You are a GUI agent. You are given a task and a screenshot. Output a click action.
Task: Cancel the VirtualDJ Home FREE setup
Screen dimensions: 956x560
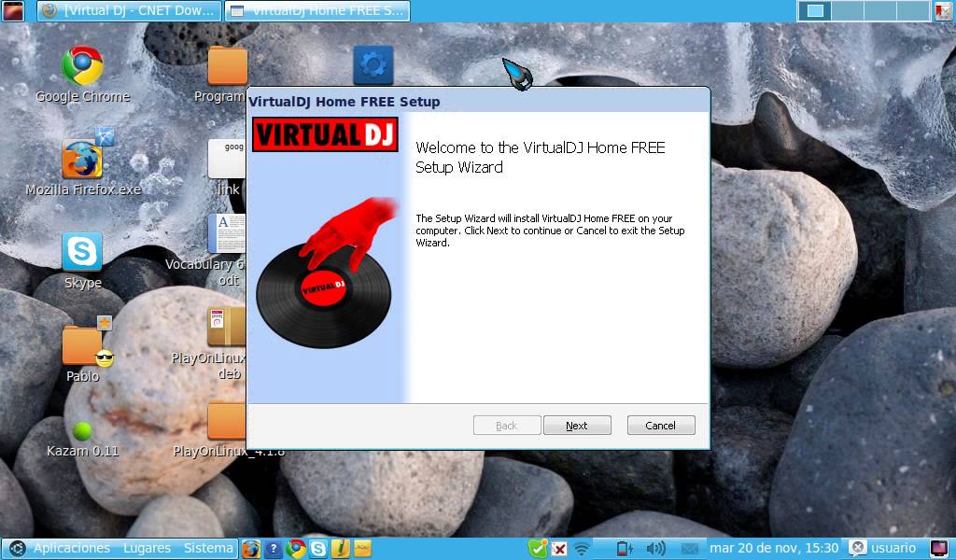pos(661,426)
